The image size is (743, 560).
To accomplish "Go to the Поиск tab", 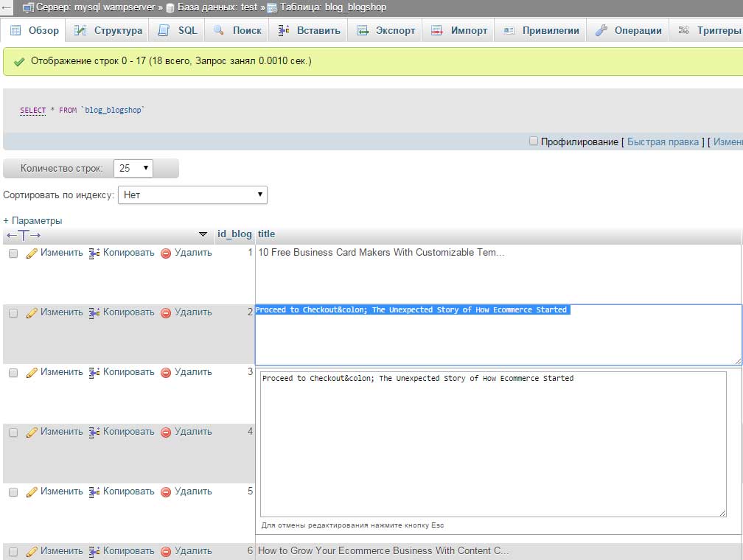I will pyautogui.click(x=237, y=30).
